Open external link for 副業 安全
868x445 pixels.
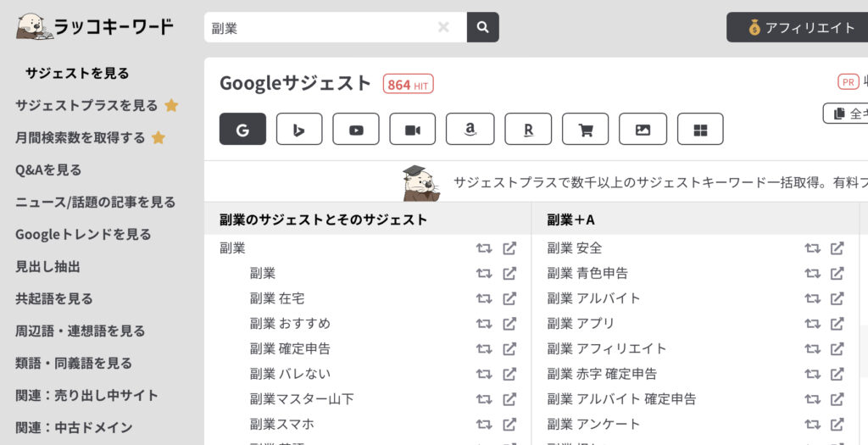click(837, 248)
